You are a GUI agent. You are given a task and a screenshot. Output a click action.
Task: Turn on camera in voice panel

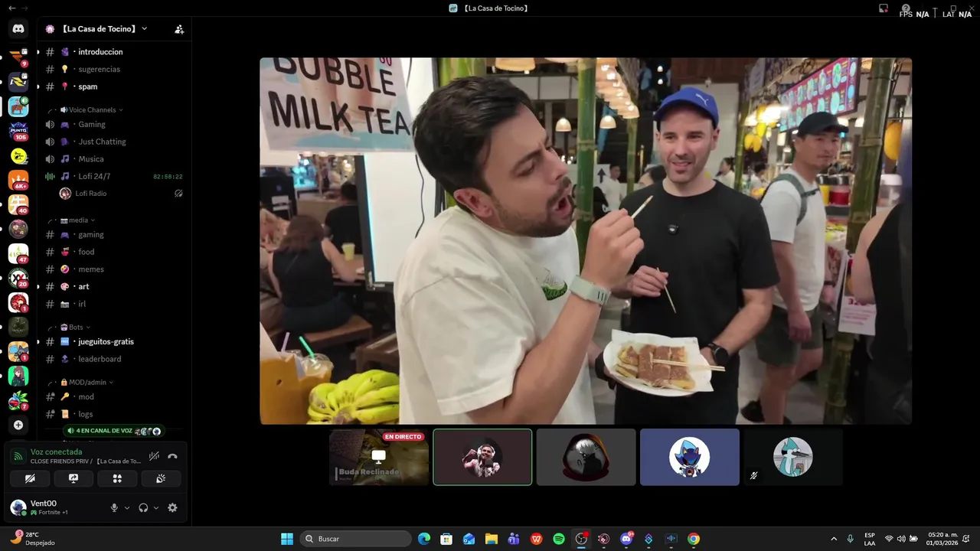tap(30, 478)
